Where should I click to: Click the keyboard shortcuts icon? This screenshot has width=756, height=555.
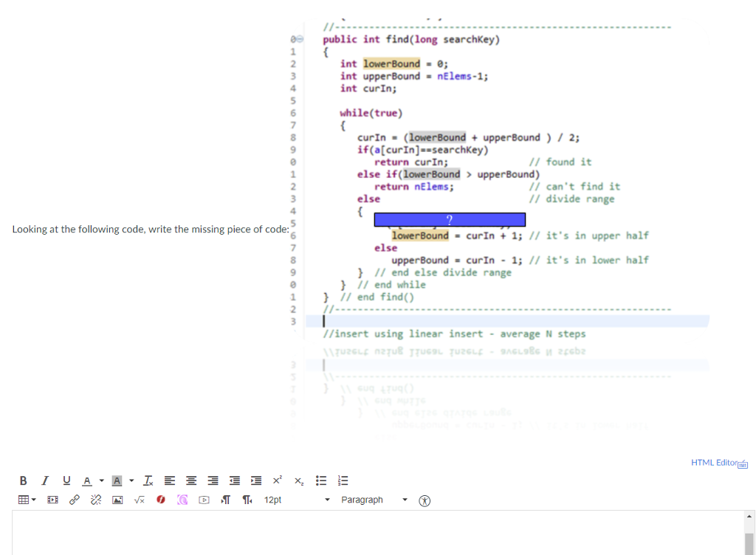coord(743,463)
